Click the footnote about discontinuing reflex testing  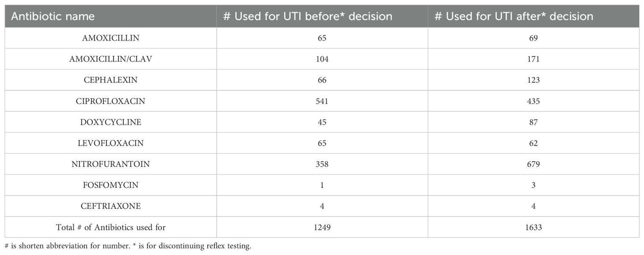coord(127,246)
